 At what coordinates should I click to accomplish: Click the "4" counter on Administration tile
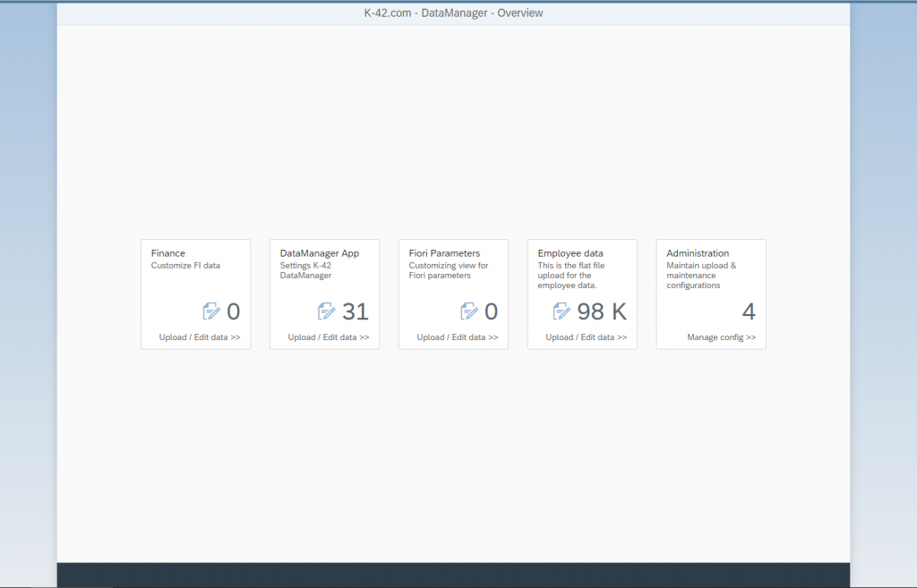pos(750,311)
